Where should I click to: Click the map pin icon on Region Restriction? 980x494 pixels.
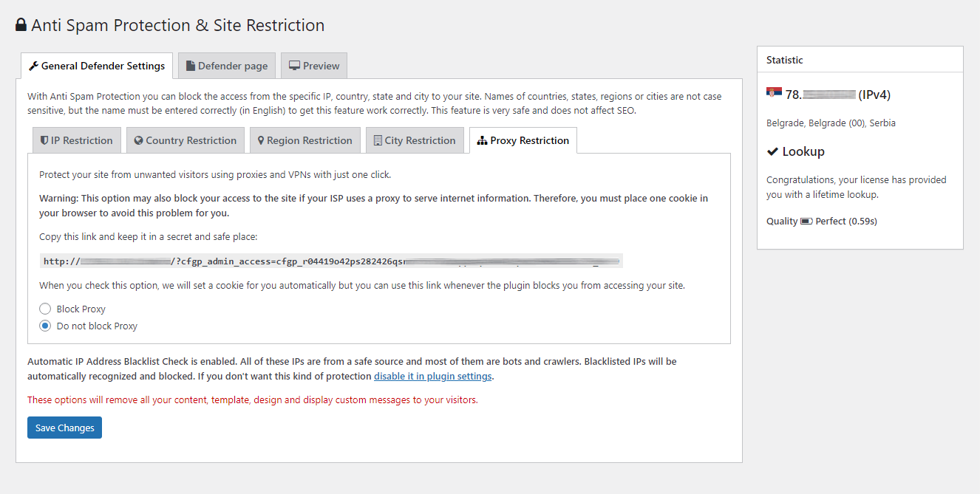click(x=261, y=140)
